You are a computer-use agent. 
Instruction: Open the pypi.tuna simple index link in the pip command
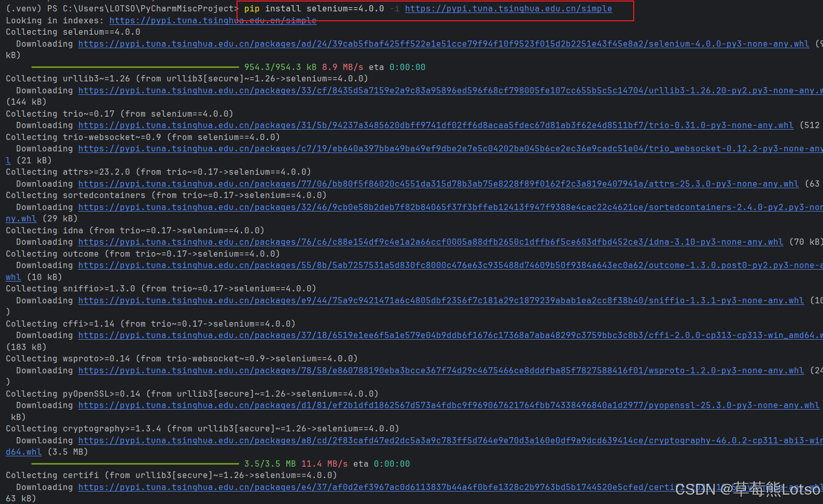click(x=508, y=9)
